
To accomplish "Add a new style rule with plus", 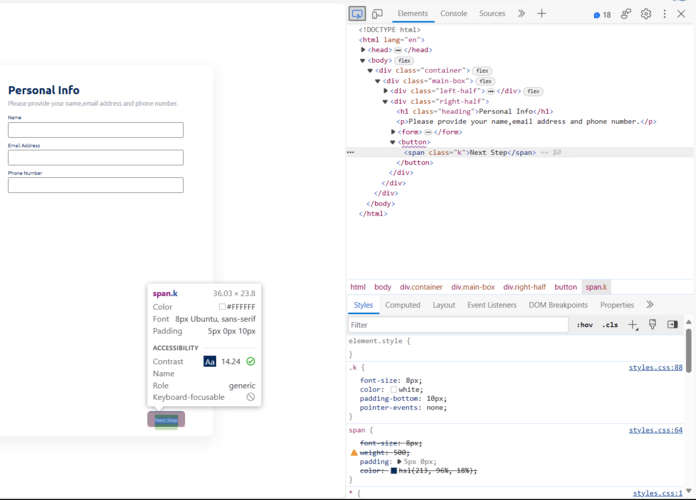I will pos(633,325).
